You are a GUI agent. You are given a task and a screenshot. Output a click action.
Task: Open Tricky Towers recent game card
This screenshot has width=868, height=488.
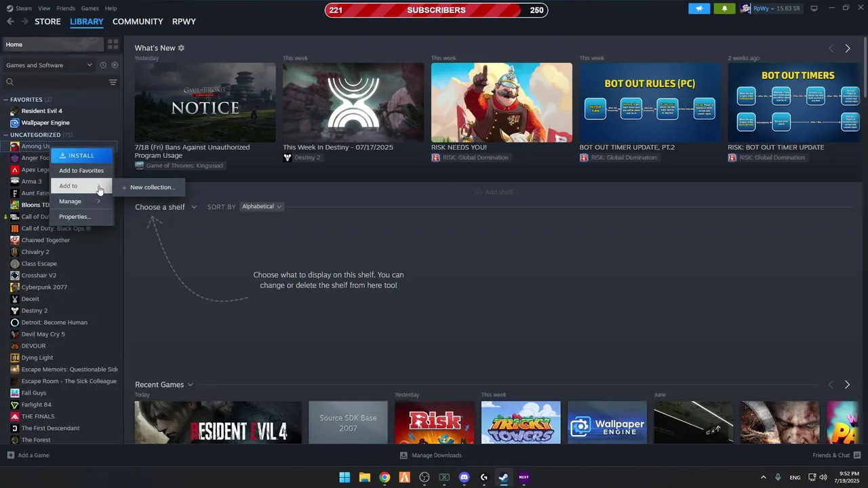pyautogui.click(x=521, y=422)
